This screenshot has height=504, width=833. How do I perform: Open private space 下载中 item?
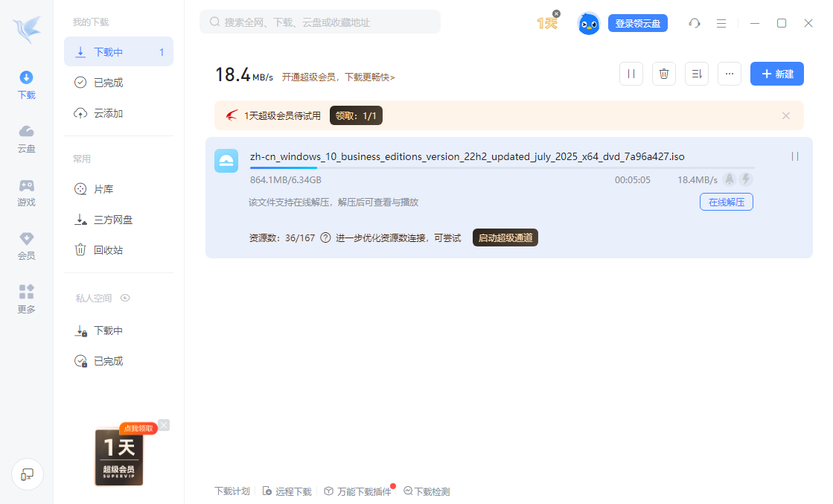click(118, 331)
